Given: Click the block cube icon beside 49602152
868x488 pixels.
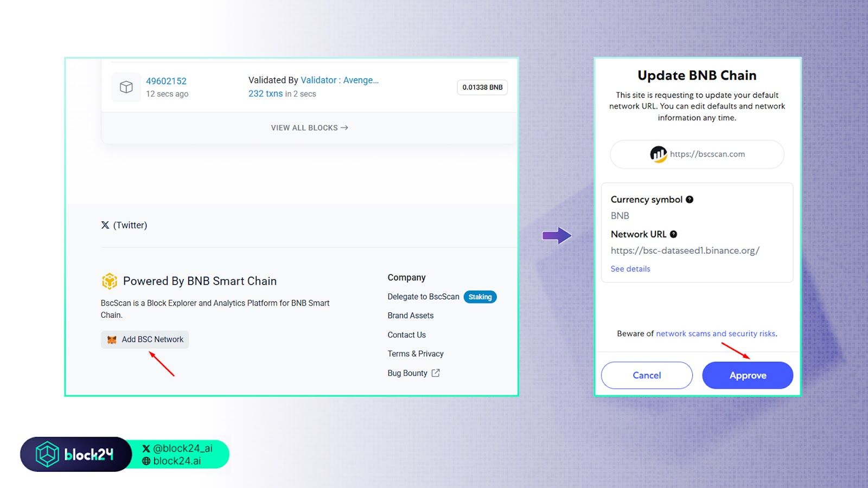Looking at the screenshot, I should [x=126, y=87].
